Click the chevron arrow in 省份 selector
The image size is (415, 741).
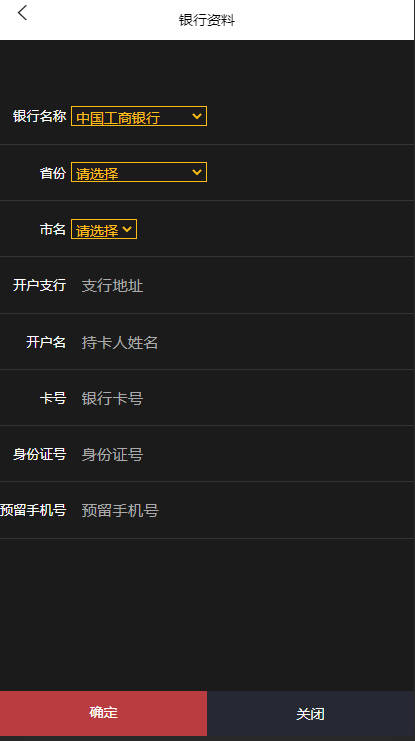[x=197, y=172]
